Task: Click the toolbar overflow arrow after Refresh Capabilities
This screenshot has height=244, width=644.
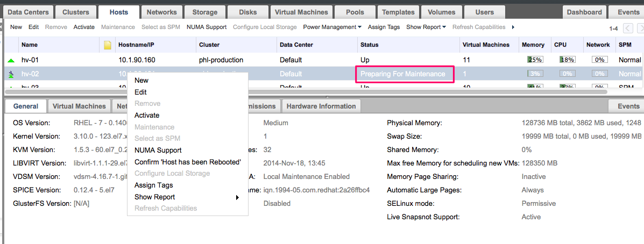Action: coord(513,27)
